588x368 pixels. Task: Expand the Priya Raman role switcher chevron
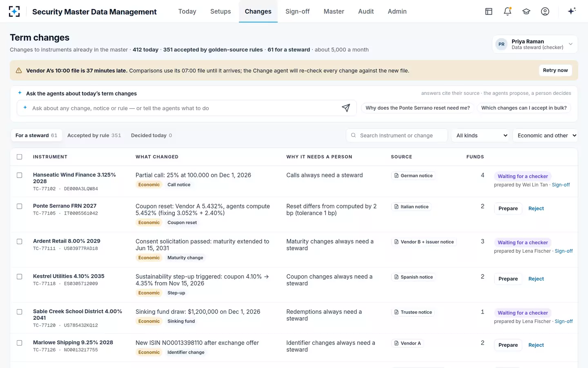tap(570, 44)
